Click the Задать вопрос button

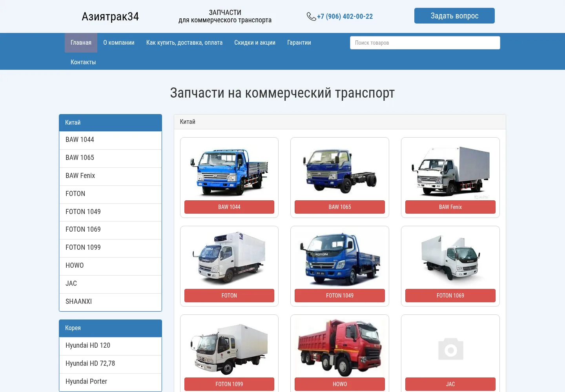pyautogui.click(x=454, y=16)
